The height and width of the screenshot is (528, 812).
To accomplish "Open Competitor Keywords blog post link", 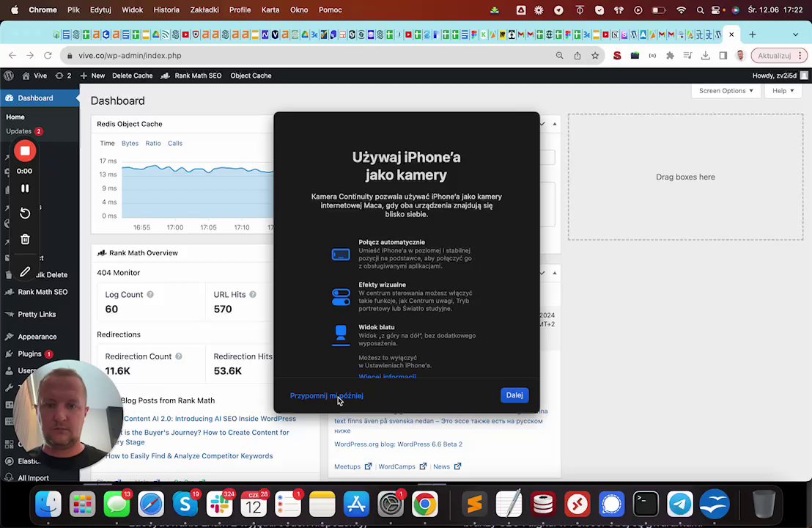I will click(189, 456).
